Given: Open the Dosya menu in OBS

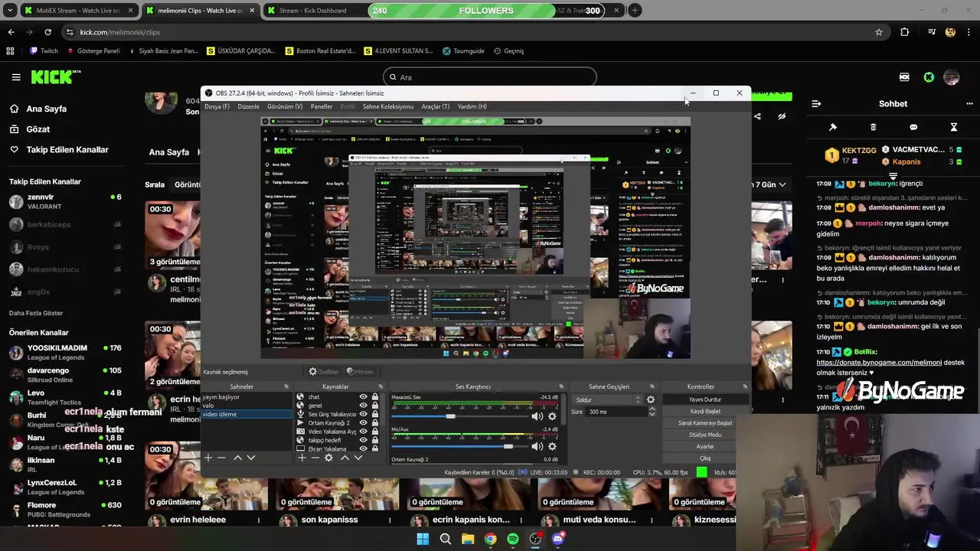Looking at the screenshot, I should point(217,106).
